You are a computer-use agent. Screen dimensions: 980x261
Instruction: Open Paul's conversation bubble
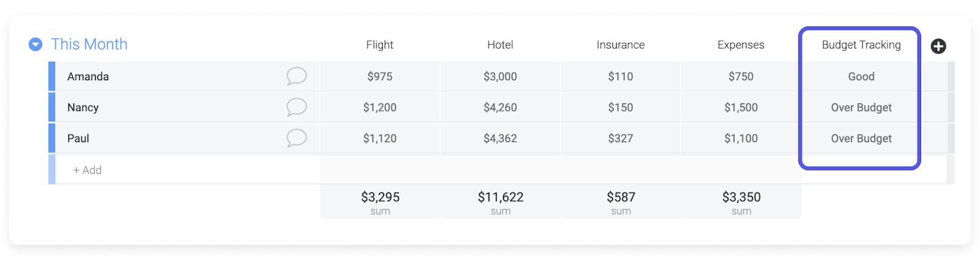click(296, 138)
